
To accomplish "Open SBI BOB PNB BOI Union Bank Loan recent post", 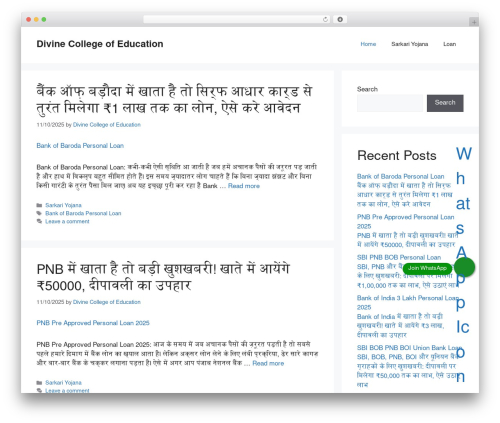I will (x=409, y=348).
